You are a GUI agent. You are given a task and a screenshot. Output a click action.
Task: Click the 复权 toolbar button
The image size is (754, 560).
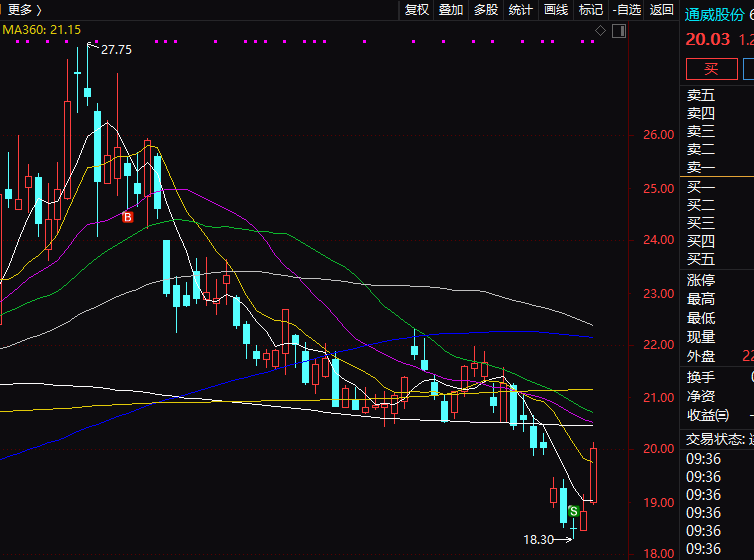coord(416,10)
